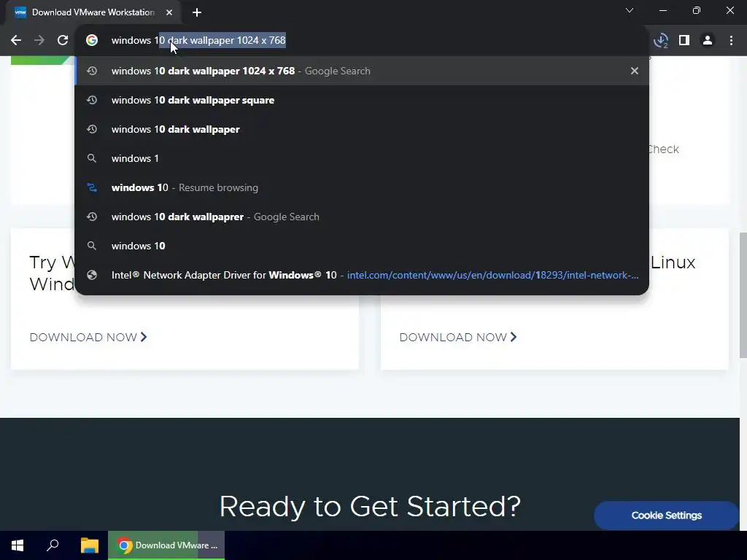747x560 pixels.
Task: Remove the '1024 x 768' suggestion with X
Action: click(x=635, y=71)
